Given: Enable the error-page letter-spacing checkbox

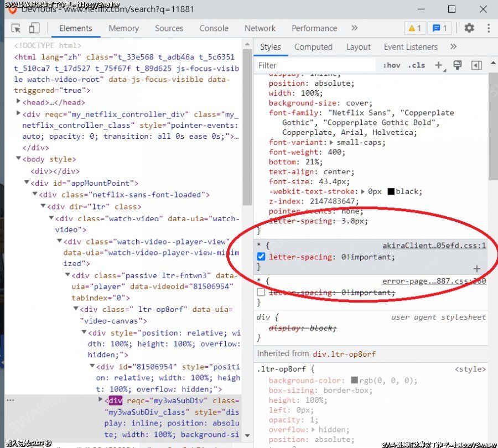Looking at the screenshot, I should pyautogui.click(x=262, y=293).
